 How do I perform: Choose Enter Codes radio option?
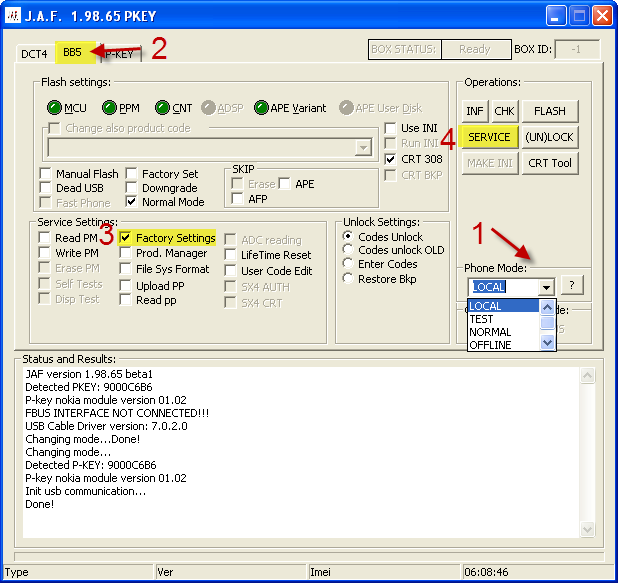(348, 264)
